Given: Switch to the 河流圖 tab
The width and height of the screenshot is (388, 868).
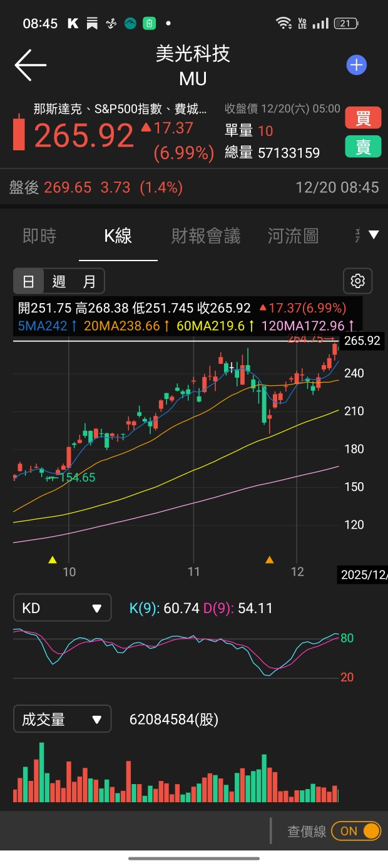Looking at the screenshot, I should click(x=293, y=235).
